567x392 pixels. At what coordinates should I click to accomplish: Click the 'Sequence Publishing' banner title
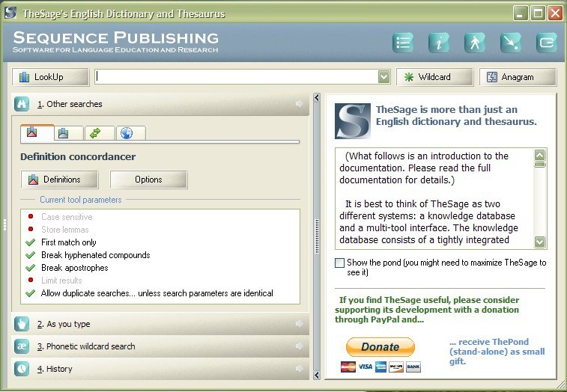pos(115,38)
